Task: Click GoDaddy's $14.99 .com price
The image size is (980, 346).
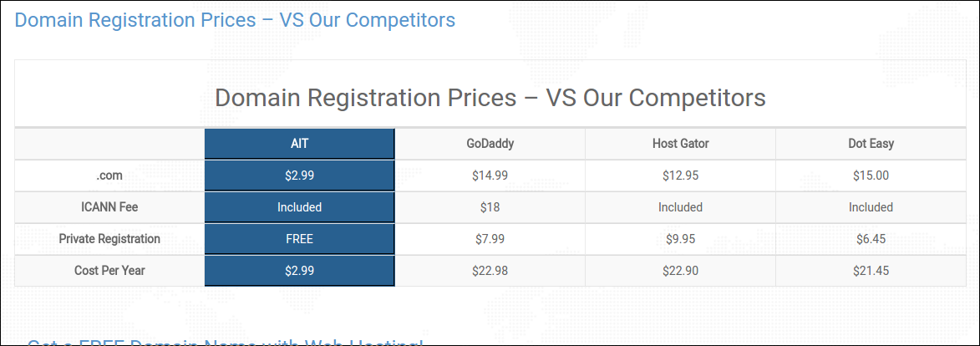Action: pos(490,176)
